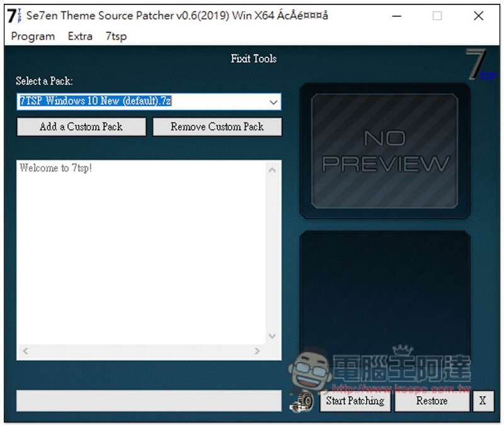
Task: Click Add a Custom Pack button
Action: click(x=81, y=126)
